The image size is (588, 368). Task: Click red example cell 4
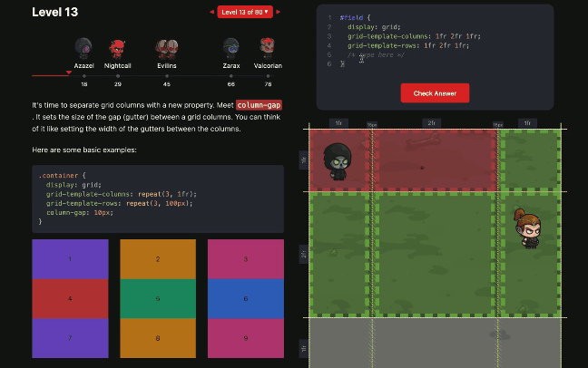70,299
